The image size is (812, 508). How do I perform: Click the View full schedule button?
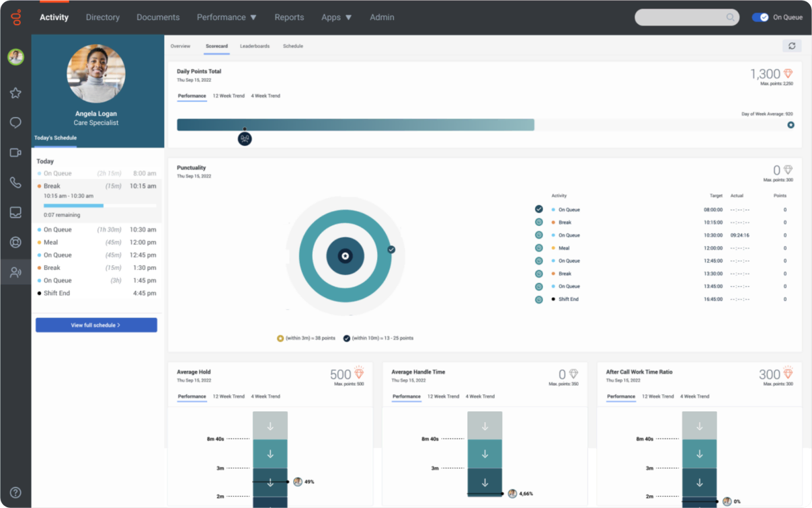[96, 325]
